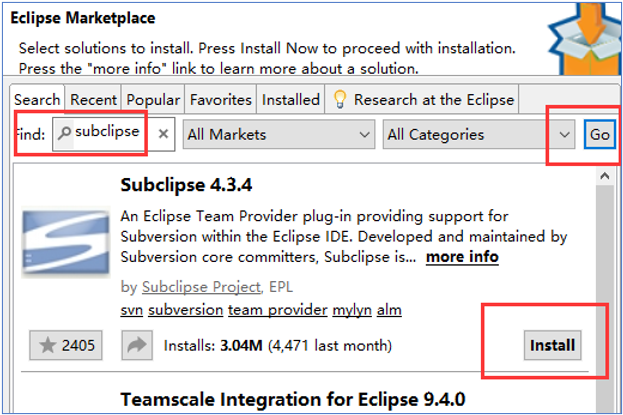Click the mylyn tag link
This screenshot has height=415, width=623.
click(x=352, y=310)
